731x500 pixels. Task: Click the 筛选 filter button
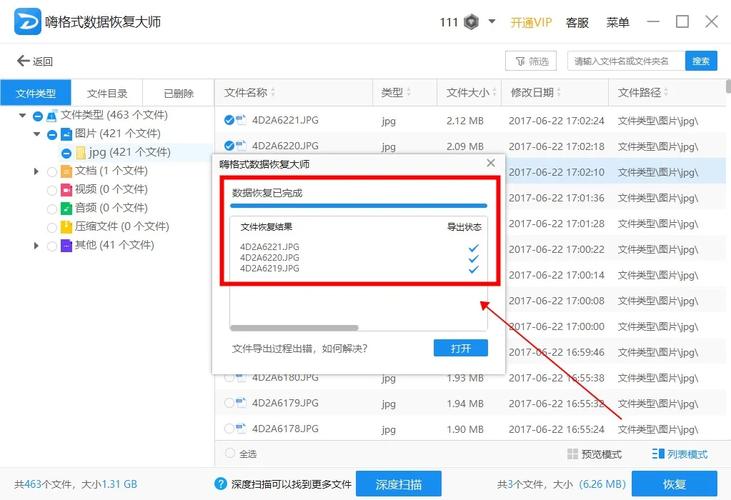coord(531,61)
